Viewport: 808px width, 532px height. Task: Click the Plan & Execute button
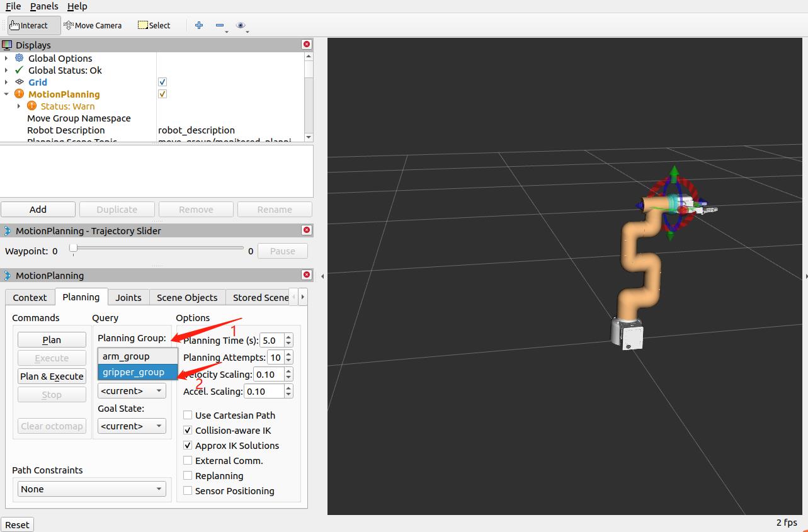click(x=52, y=376)
